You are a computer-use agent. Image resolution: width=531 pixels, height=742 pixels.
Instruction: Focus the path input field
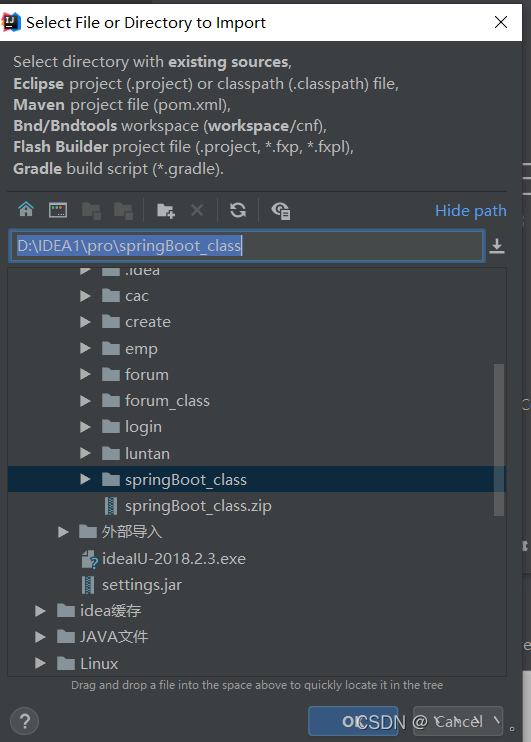pos(247,246)
